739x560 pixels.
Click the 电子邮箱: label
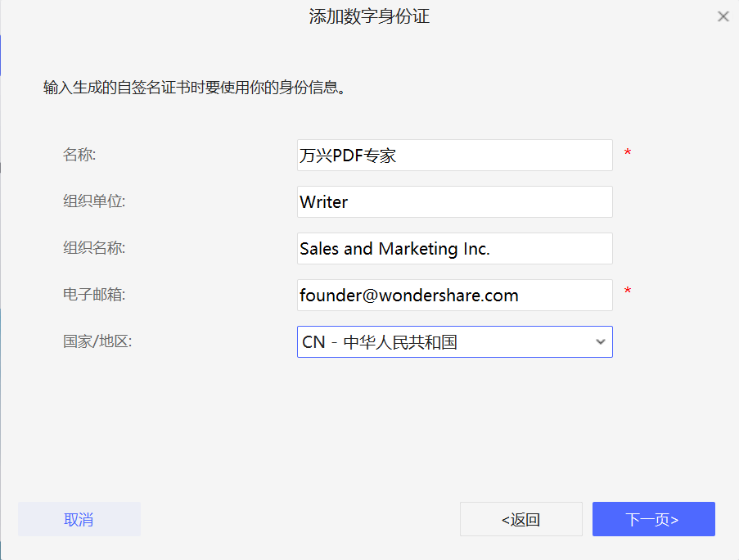(94, 295)
